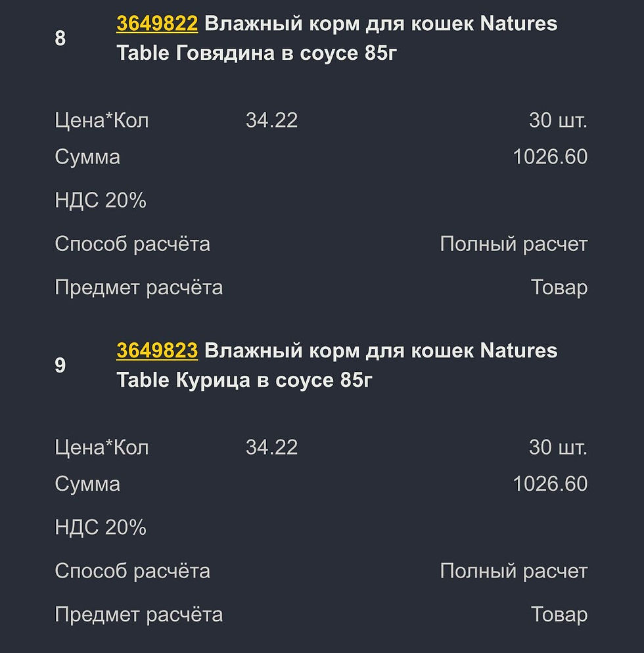The image size is (644, 653).
Task: Click the 30 шт. quantity for item 8
Action: coord(558,120)
